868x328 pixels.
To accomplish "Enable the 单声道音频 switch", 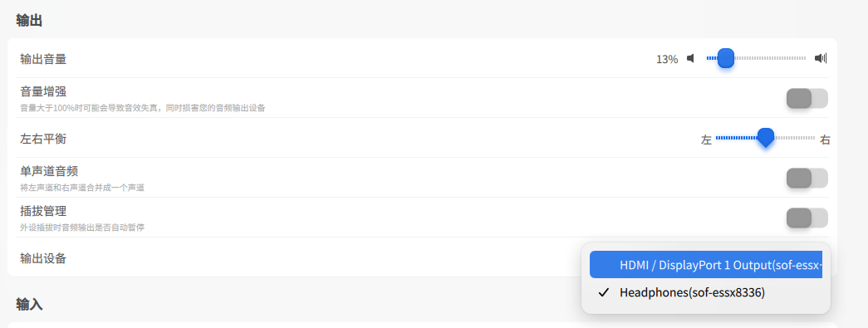I will point(807,178).
